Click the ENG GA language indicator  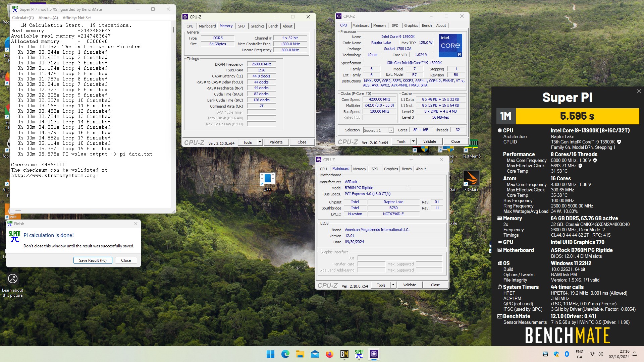(x=580, y=354)
